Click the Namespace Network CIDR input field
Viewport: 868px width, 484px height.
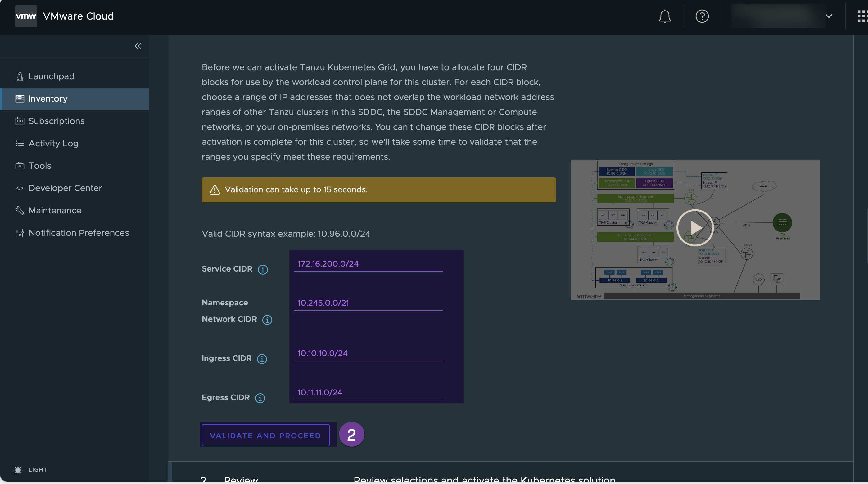point(368,303)
